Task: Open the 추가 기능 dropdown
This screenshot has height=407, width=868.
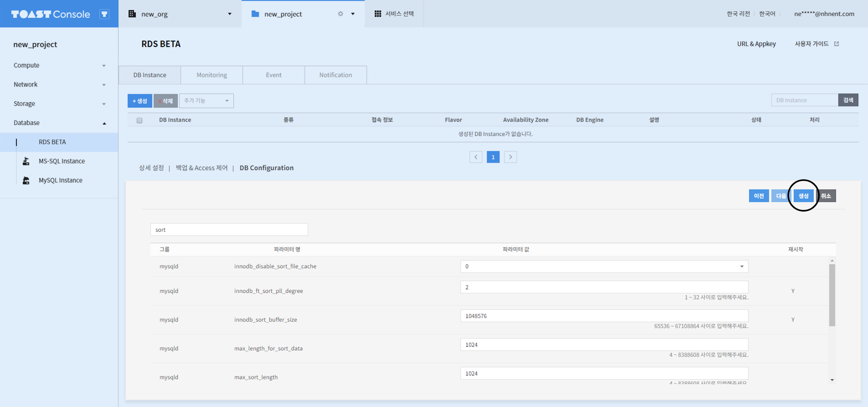Action: [206, 101]
